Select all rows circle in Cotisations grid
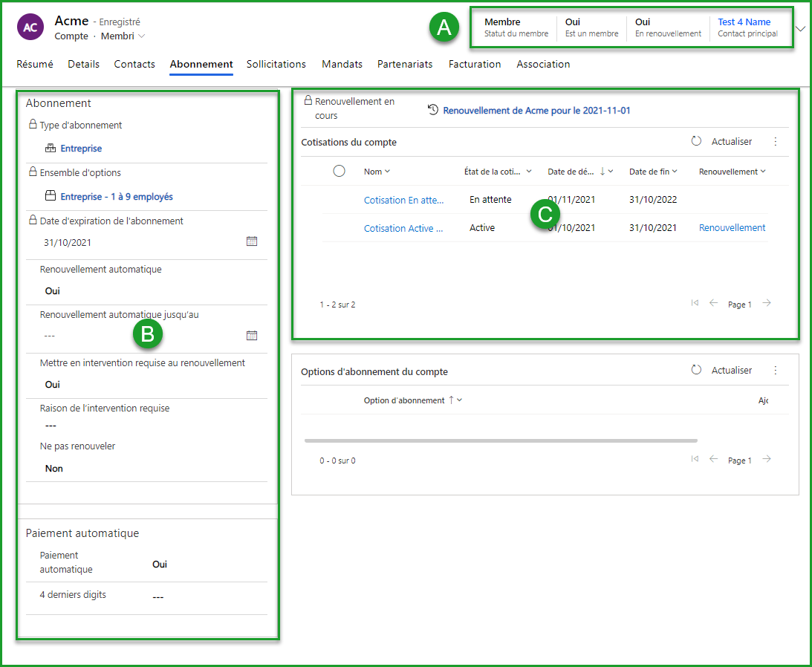This screenshot has width=812, height=667. click(340, 171)
